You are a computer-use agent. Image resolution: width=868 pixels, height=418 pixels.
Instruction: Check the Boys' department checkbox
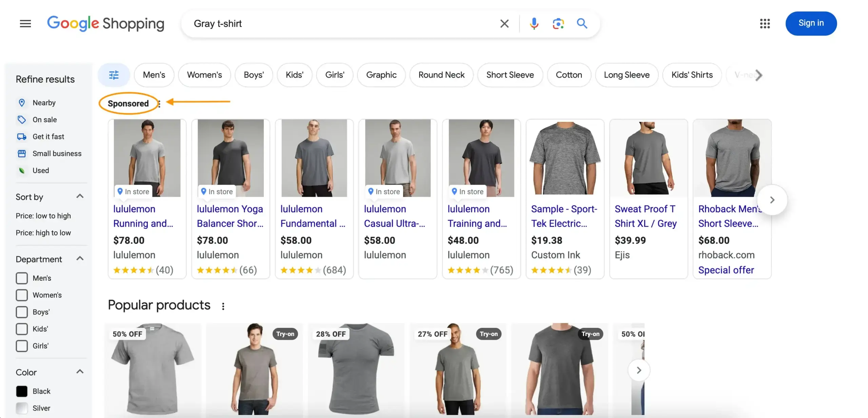[x=22, y=312]
